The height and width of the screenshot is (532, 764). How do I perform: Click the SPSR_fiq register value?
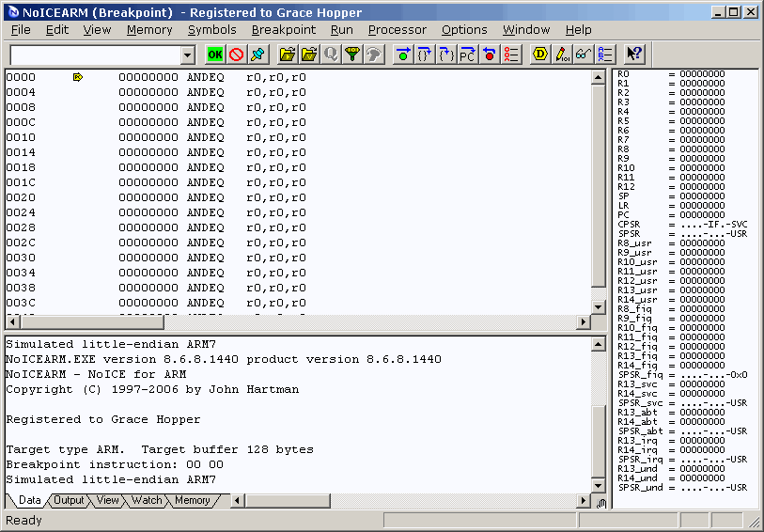[714, 375]
